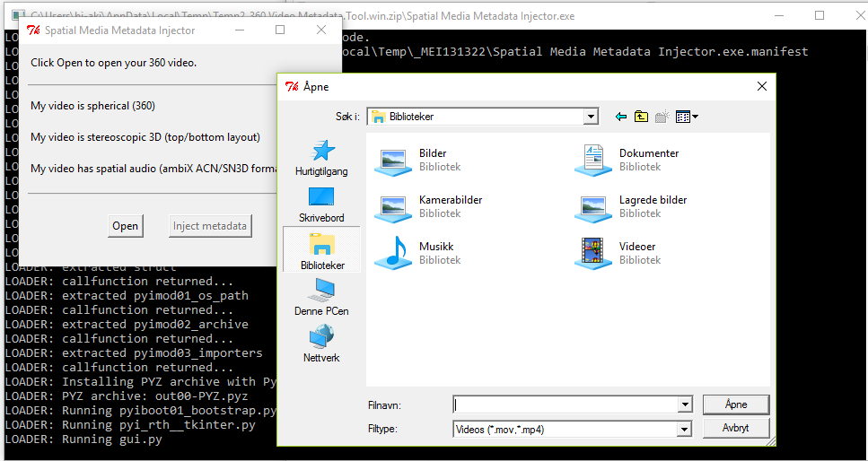
Task: Click 'Running pyi_rth__tkinter.py' console line
Action: pyautogui.click(x=130, y=425)
